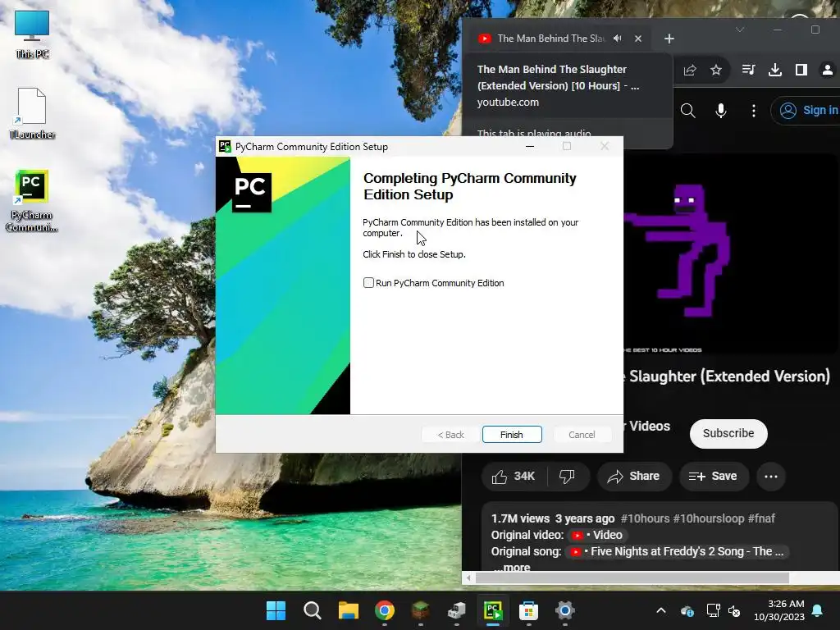
Task: Click the PyCharm setup title bar icon
Action: [225, 146]
